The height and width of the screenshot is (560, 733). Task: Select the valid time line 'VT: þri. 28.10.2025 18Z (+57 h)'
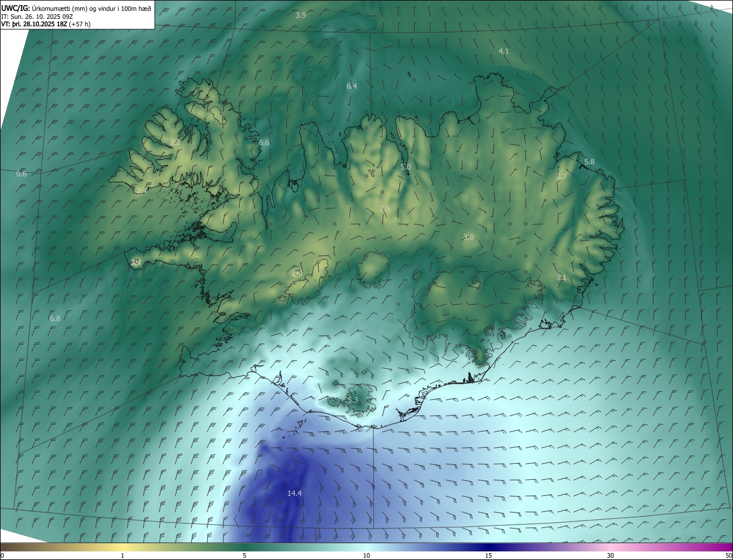tap(46, 24)
